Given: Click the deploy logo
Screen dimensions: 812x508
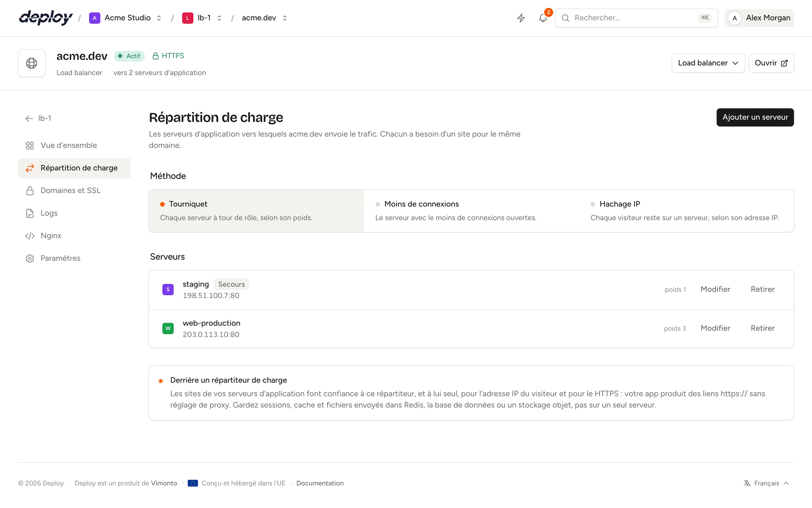Looking at the screenshot, I should pyautogui.click(x=46, y=18).
